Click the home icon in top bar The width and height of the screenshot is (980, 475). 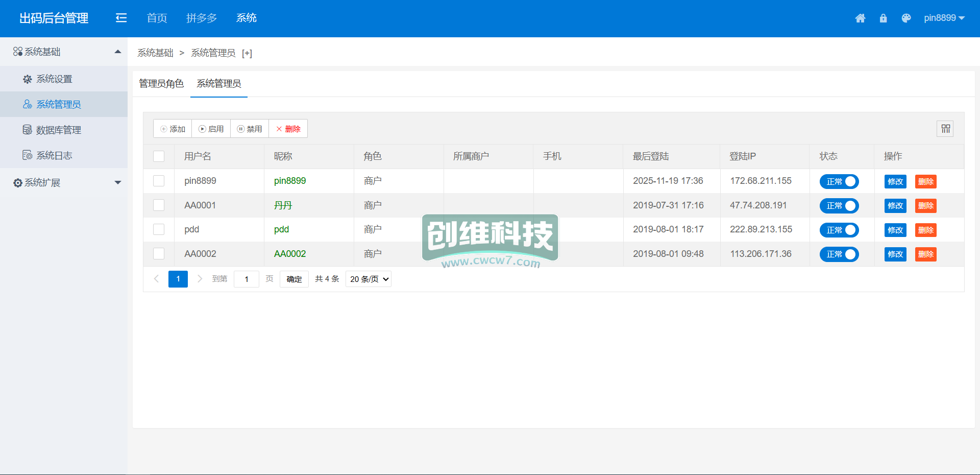pos(860,18)
